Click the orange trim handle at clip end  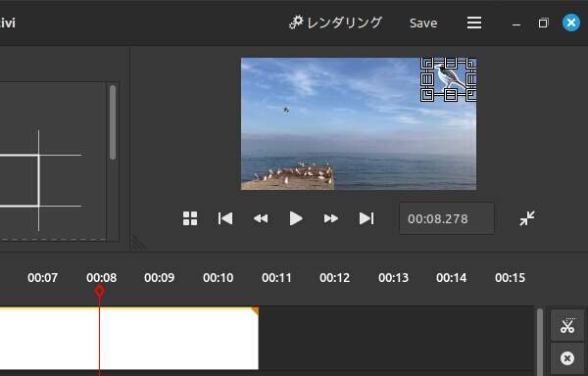256,310
